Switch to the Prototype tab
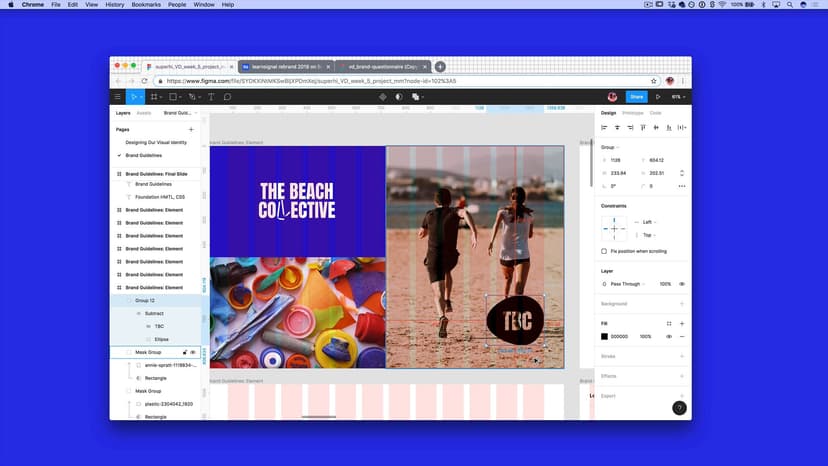 point(632,113)
